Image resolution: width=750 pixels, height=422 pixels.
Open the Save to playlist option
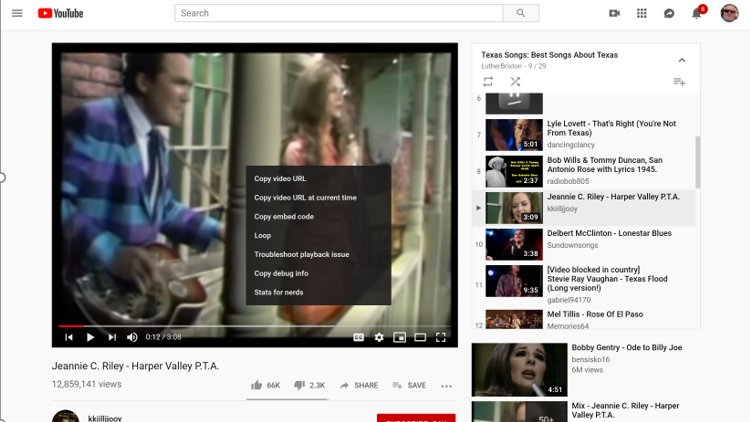click(x=409, y=386)
